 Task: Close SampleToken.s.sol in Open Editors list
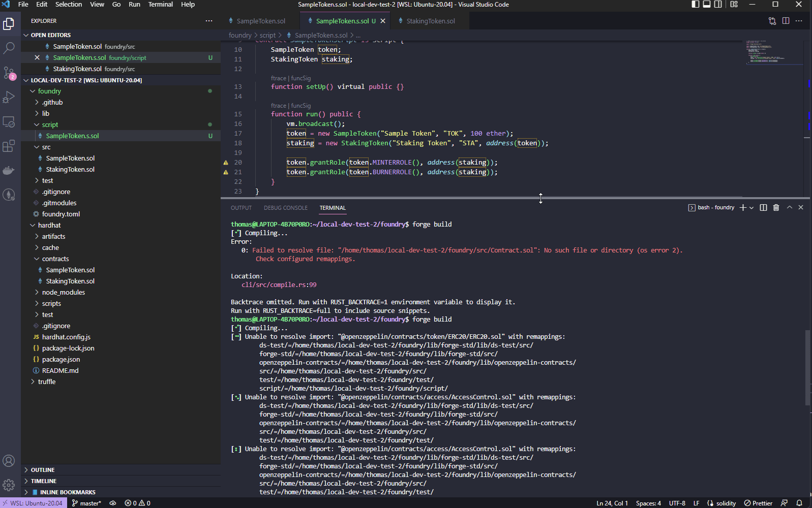click(x=37, y=57)
